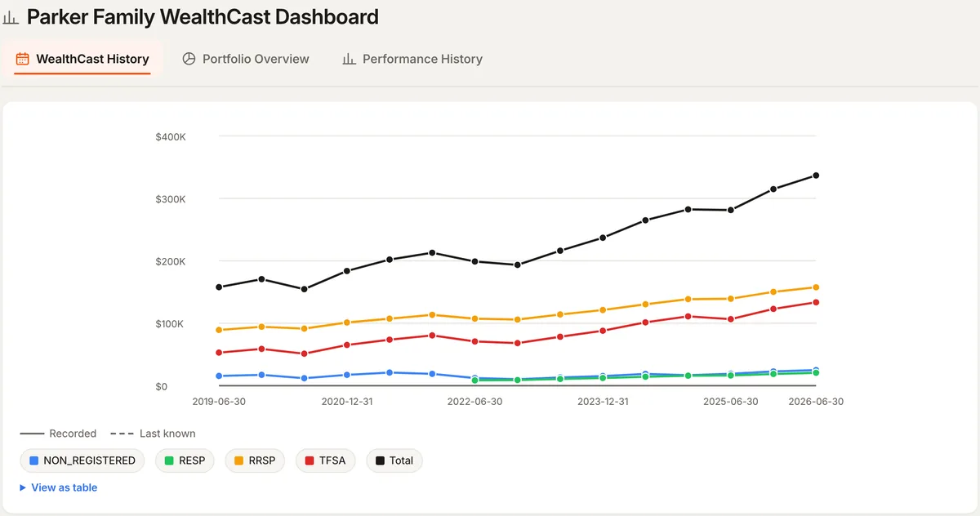Click the black Total color swatch
The image size is (980, 516).
[380, 460]
